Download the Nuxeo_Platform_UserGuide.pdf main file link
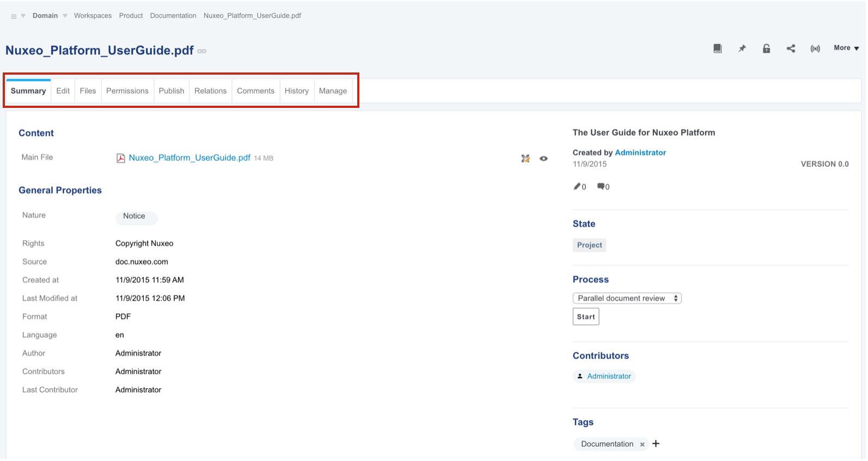868x461 pixels. [x=190, y=158]
